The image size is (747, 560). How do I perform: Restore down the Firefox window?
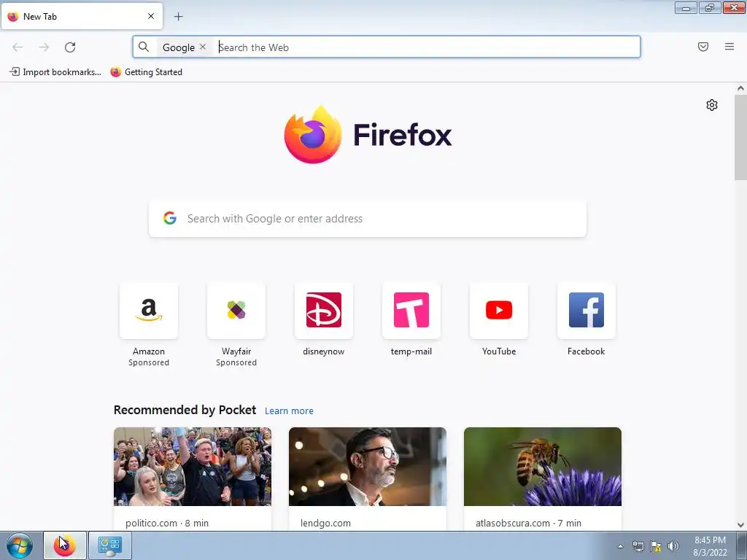click(x=709, y=7)
